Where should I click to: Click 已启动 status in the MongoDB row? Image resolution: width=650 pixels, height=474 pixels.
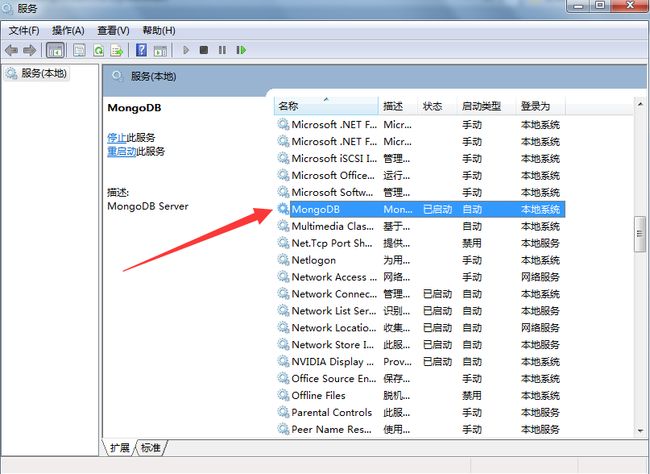click(437, 209)
